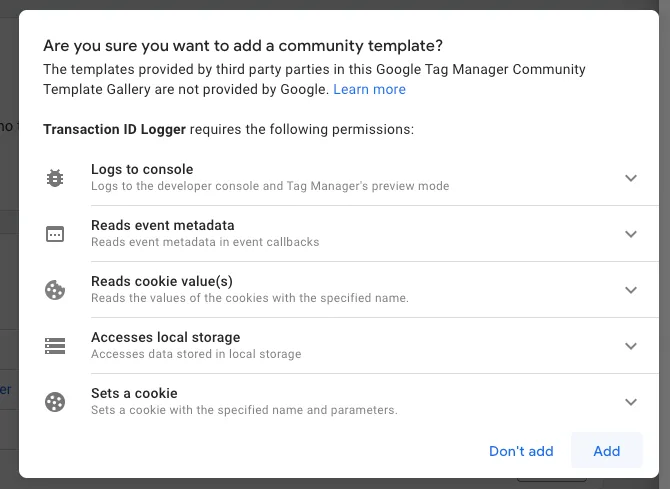This screenshot has height=489, width=670.
Task: Expand the Sets a cookie chevron
Action: coord(631,402)
